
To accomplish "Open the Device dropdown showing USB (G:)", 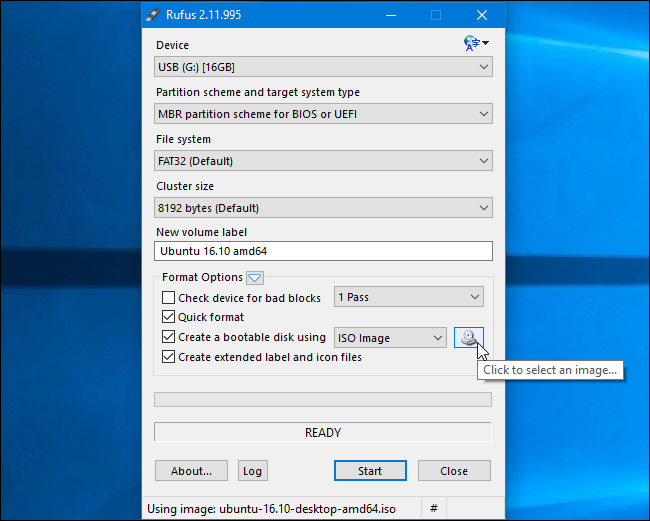I will pos(323,67).
